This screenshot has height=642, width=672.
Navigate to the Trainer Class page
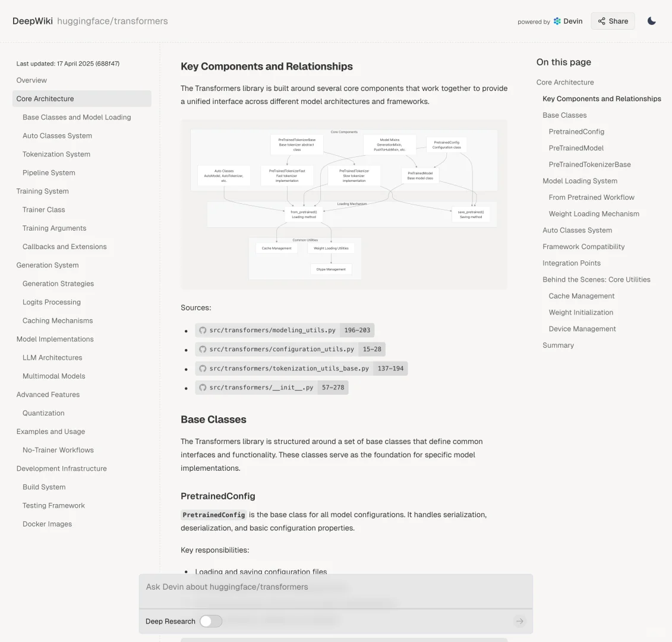tap(43, 209)
